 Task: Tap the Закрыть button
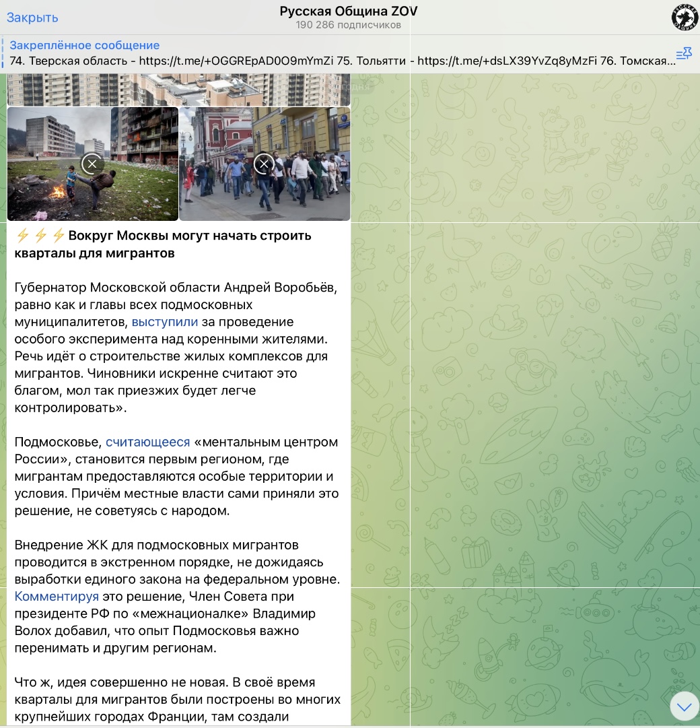(32, 18)
